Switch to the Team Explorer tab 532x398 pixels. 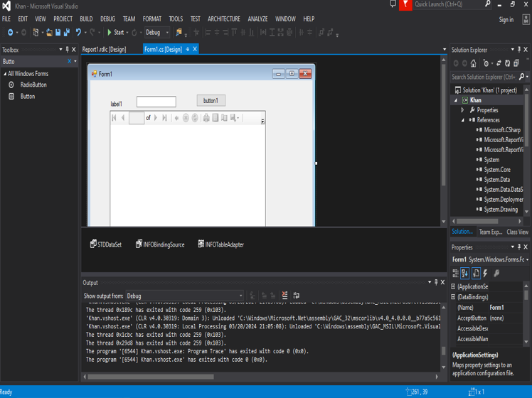point(491,232)
